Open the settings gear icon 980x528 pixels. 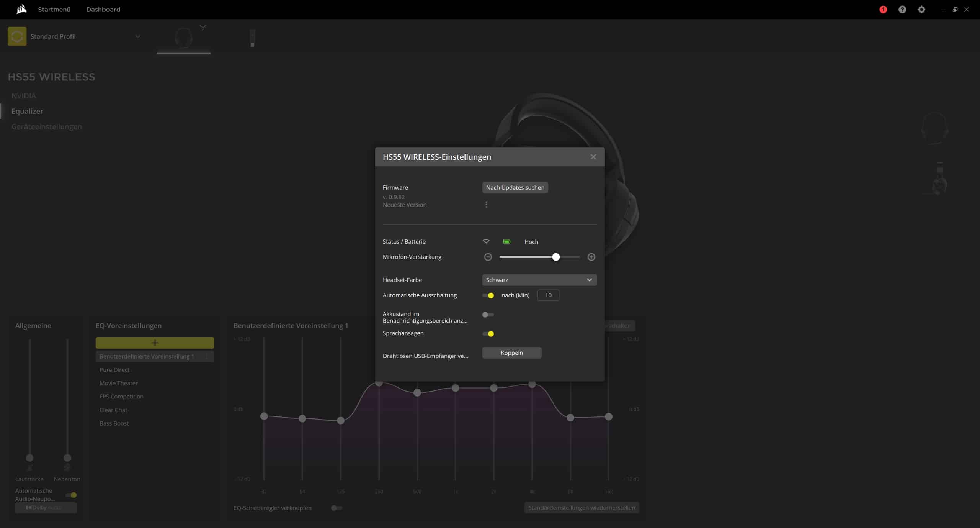tap(921, 10)
